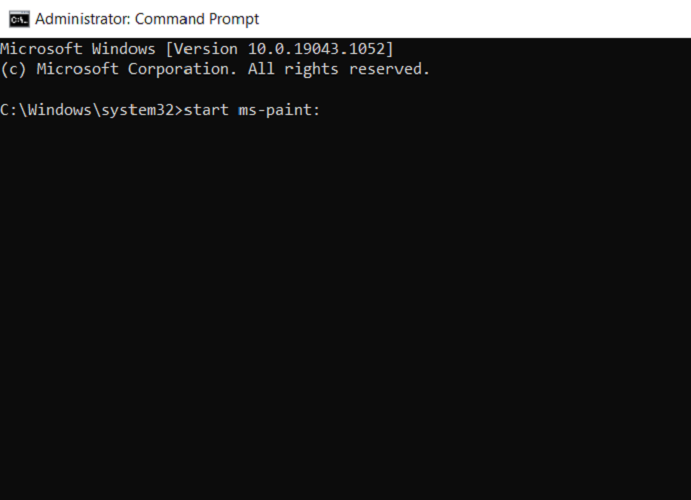Click the "(c)" copyright marker
Image resolution: width=691 pixels, height=500 pixels.
pos(14,69)
